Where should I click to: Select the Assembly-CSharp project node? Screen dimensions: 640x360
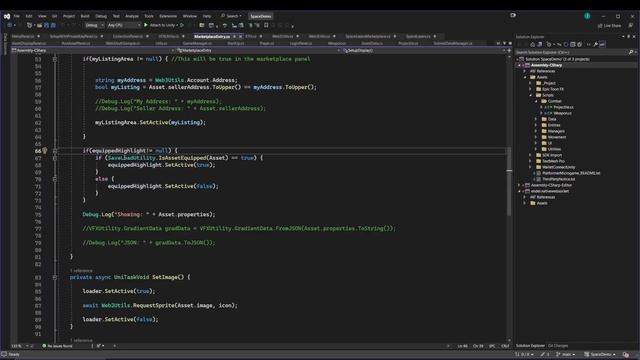[x=546, y=65]
